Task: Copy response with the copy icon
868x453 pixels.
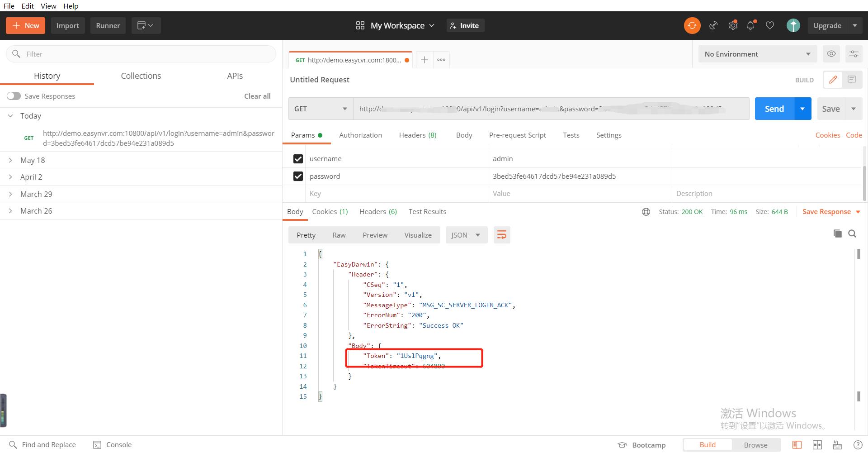Action: click(x=838, y=234)
